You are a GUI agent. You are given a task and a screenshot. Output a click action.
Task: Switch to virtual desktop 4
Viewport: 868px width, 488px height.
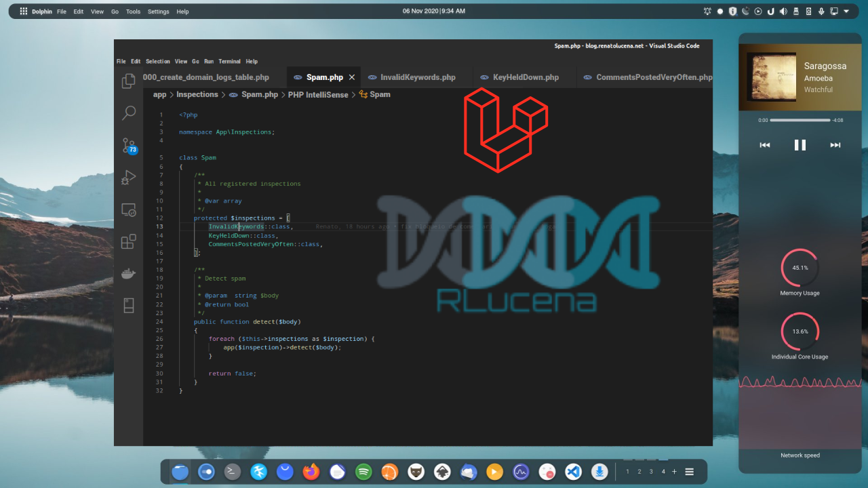click(x=663, y=472)
